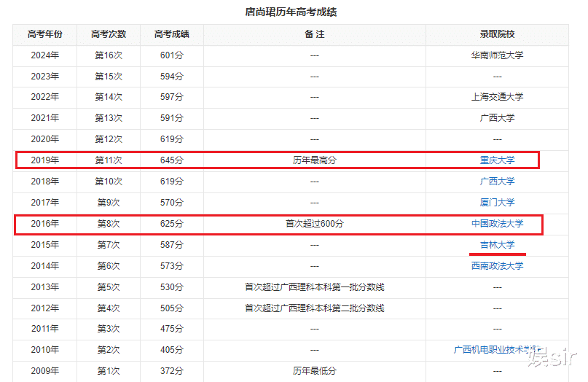Select the 2009年 cell
This screenshot has height=382, width=588.
point(45,371)
